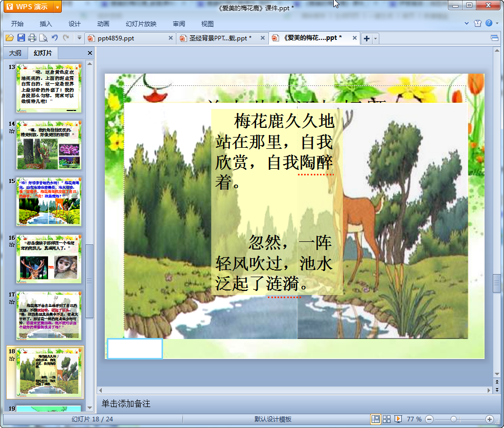Click the Open folder icon
504x428 pixels.
(10, 38)
